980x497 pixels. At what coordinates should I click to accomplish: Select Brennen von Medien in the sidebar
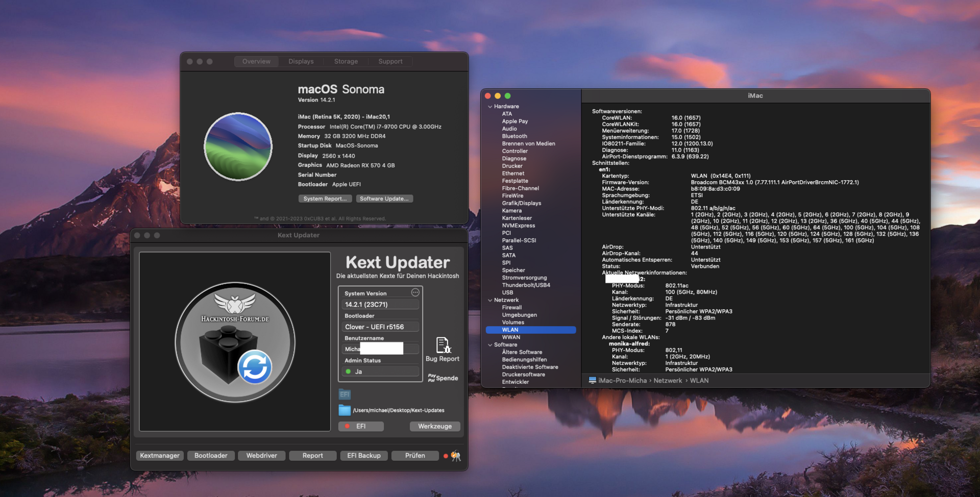529,144
